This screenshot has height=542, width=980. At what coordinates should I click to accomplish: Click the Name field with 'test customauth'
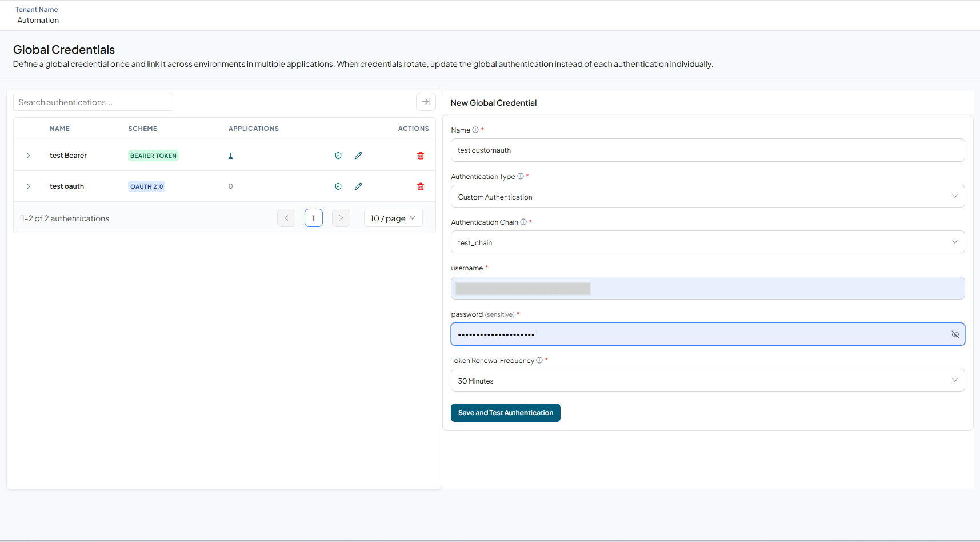[x=707, y=150]
